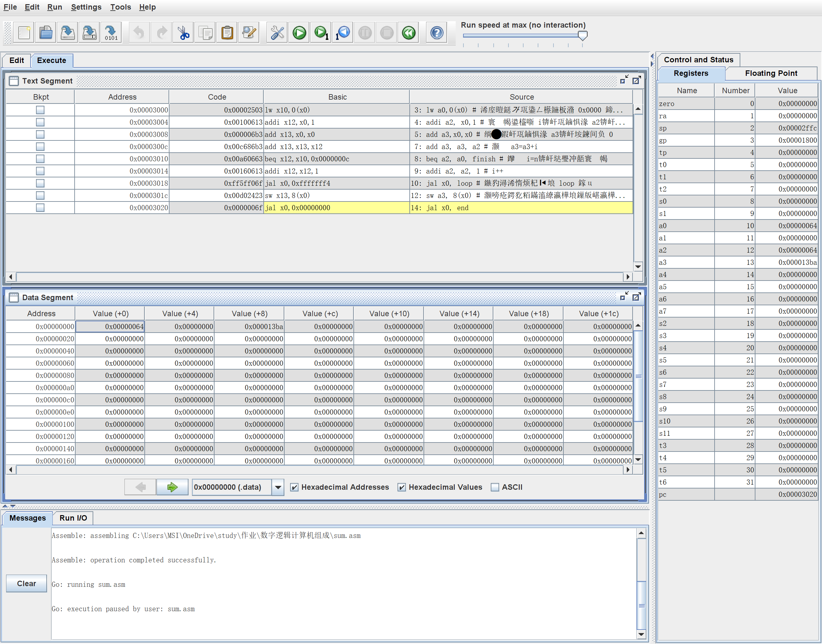This screenshot has width=822, height=644.
Task: Click the Save As toolbar icon
Action: [x=90, y=33]
